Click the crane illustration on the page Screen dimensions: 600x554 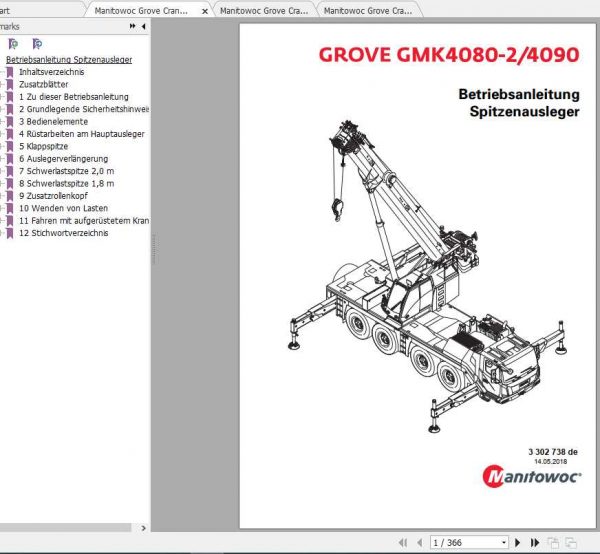[427, 276]
